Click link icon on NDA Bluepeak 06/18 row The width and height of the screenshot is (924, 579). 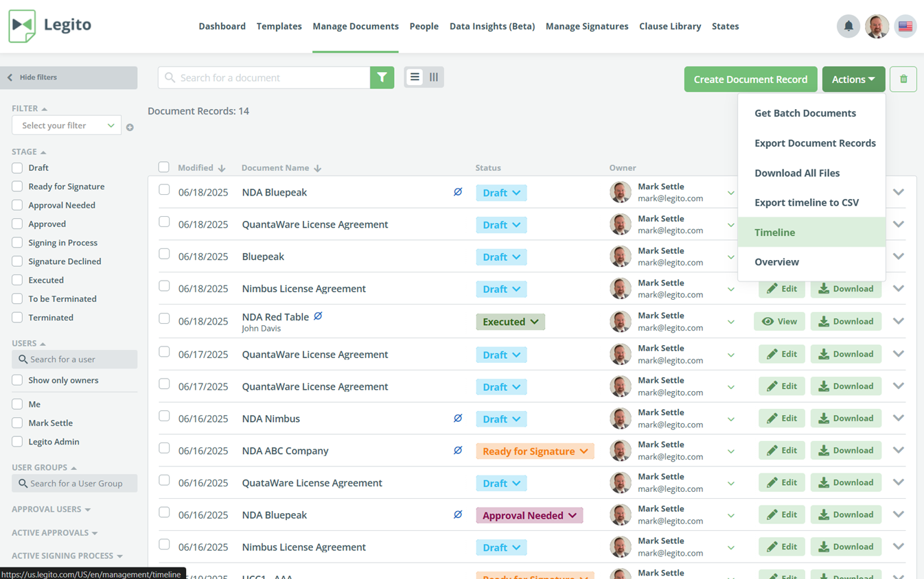pos(458,192)
